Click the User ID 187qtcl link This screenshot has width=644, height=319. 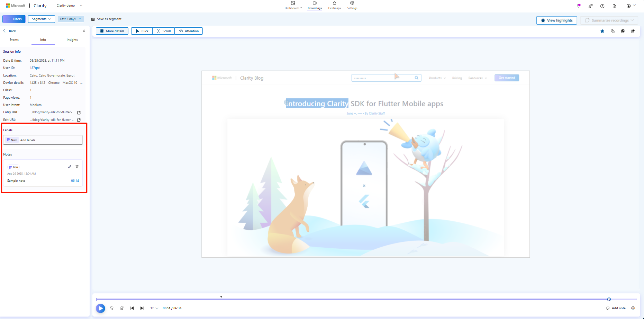point(35,68)
